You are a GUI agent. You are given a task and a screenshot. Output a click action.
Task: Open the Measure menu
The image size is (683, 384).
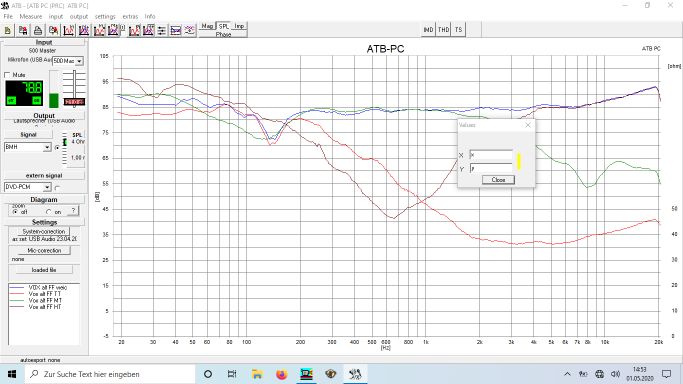tap(30, 16)
